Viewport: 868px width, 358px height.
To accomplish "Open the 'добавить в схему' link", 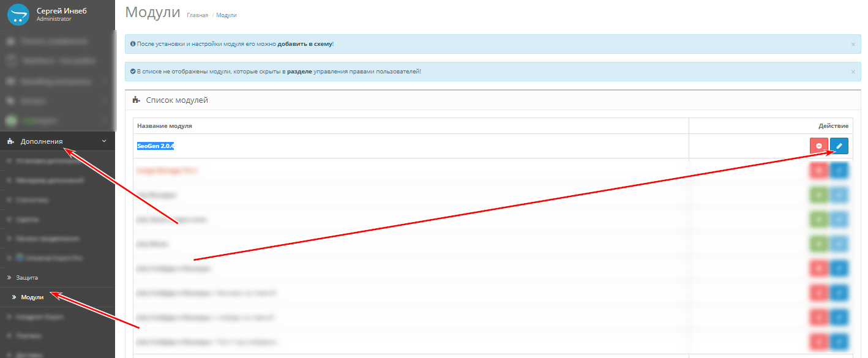I will (305, 44).
